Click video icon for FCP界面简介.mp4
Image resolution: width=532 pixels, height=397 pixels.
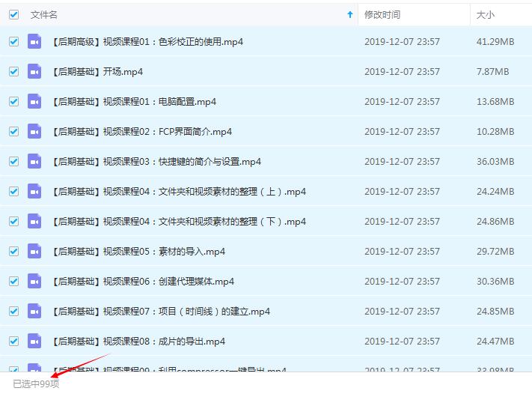point(34,132)
